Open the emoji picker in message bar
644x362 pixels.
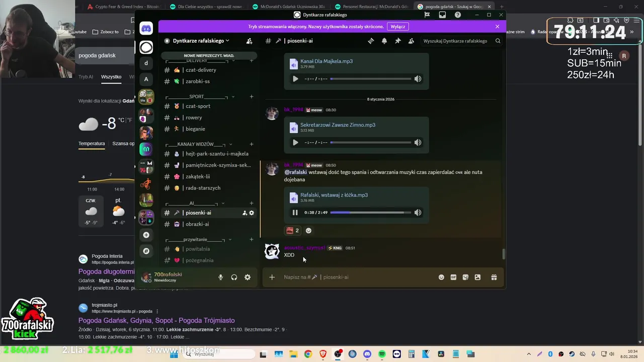441,277
